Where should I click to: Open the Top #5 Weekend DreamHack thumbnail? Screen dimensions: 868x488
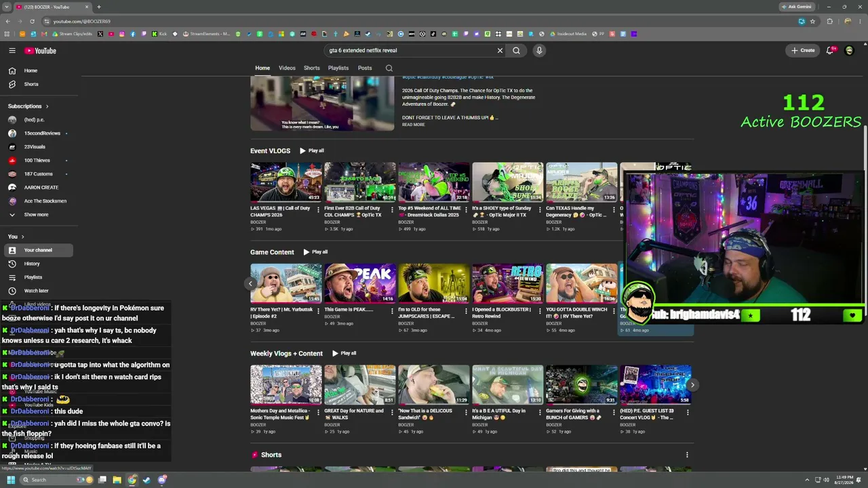(x=434, y=182)
